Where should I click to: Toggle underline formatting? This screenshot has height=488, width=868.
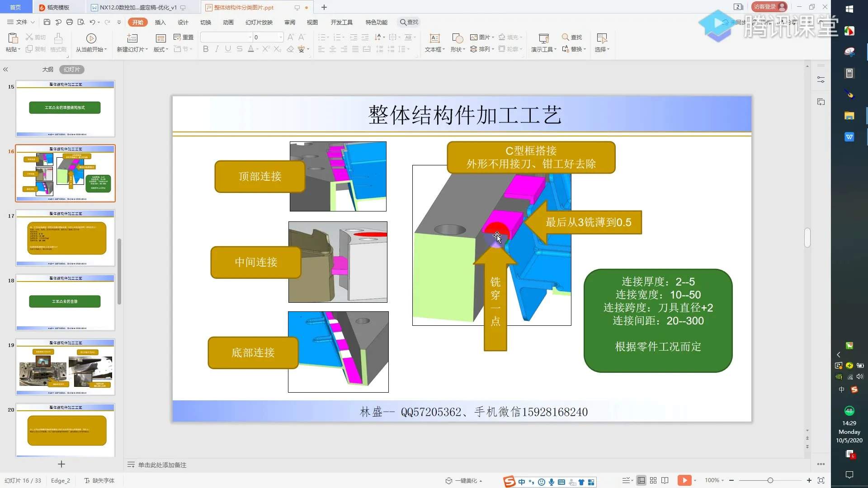pos(228,49)
